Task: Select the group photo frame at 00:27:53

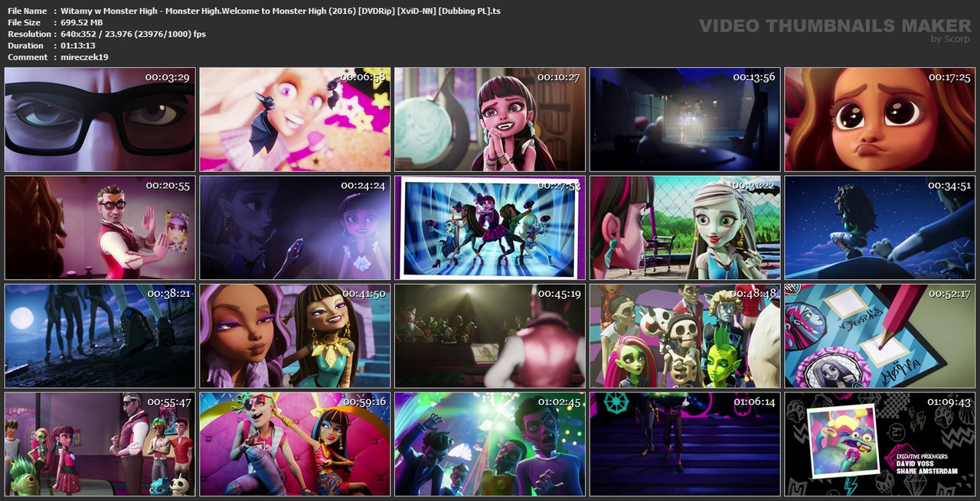Action: coord(490,228)
